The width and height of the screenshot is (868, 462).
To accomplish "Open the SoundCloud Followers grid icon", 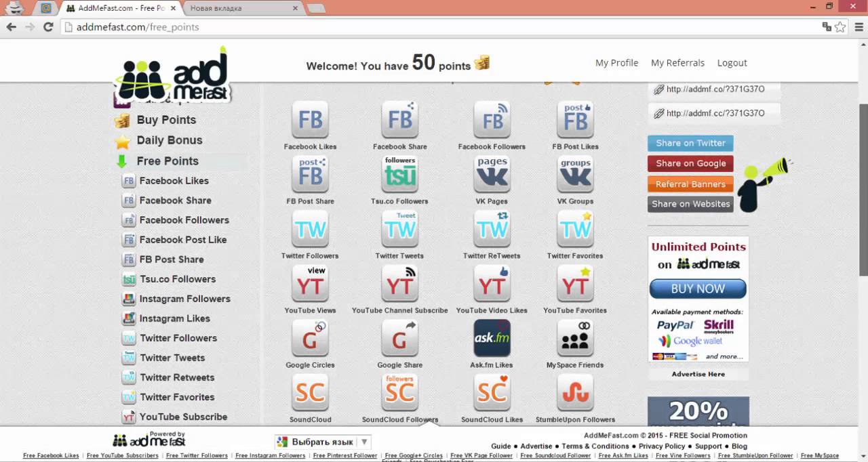I will pos(399,393).
